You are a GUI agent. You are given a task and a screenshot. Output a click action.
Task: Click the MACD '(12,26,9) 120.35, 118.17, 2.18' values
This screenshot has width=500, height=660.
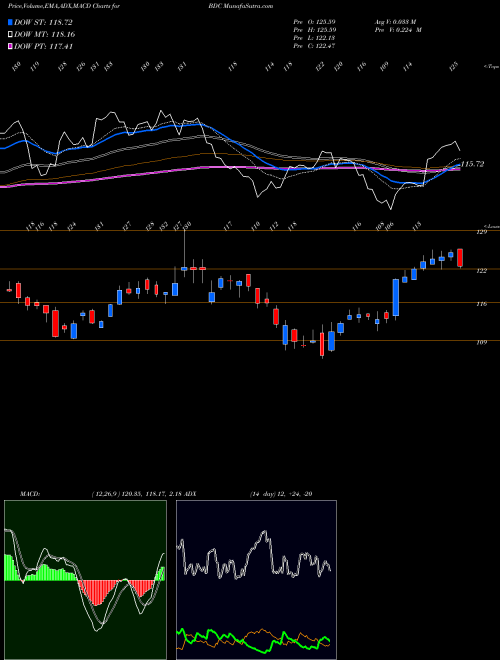pyautogui.click(x=136, y=494)
